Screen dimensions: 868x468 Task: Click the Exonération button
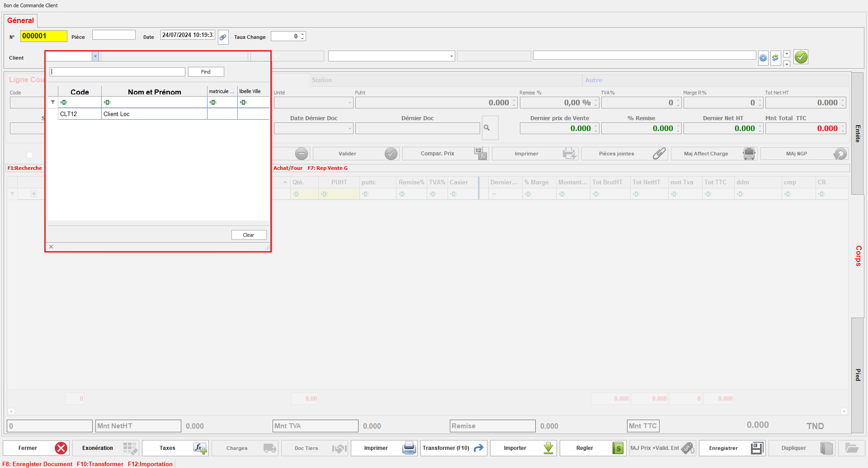pos(106,448)
